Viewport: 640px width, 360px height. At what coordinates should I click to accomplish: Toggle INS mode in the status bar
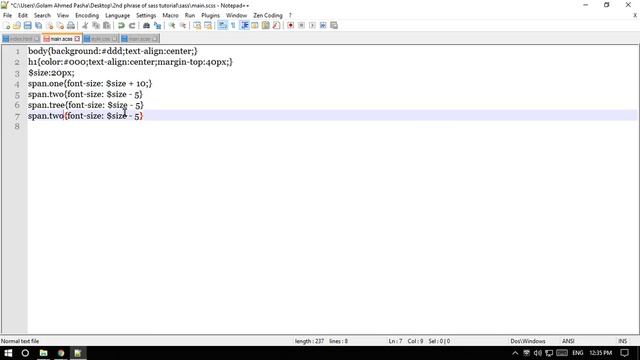click(x=622, y=341)
